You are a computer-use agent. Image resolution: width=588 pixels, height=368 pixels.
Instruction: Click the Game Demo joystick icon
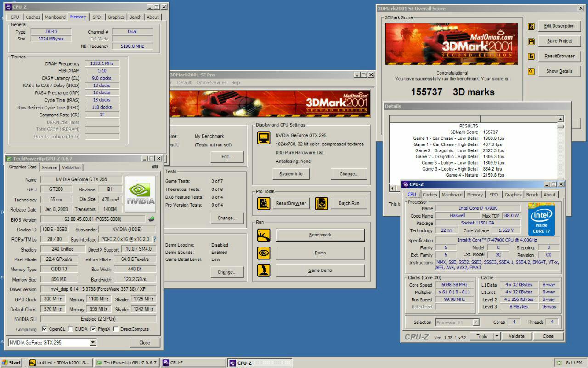[264, 270]
